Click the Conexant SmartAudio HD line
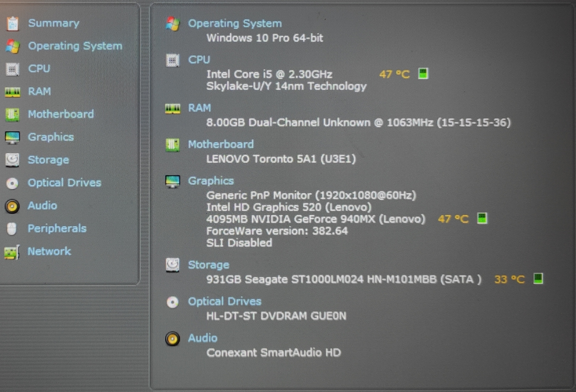Screen dimensions: 576x392 274,353
